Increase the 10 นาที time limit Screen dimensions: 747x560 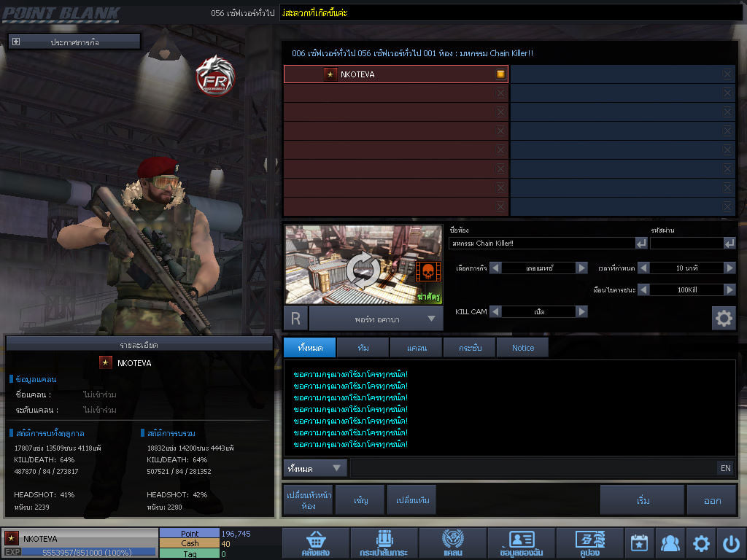click(729, 268)
